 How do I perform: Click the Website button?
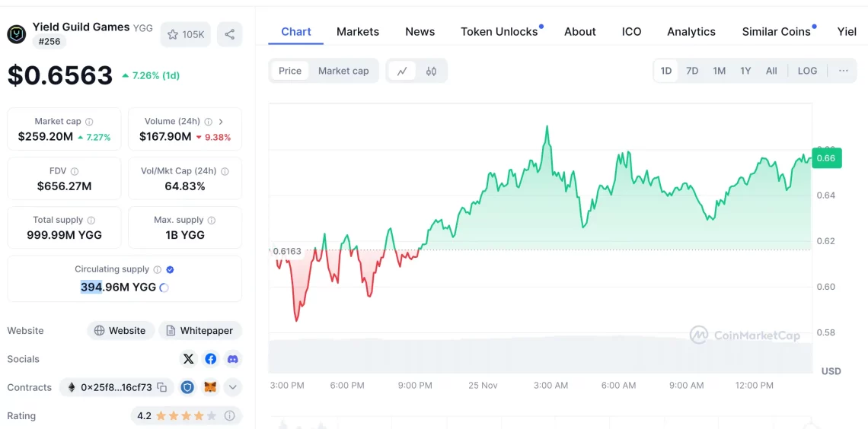120,331
